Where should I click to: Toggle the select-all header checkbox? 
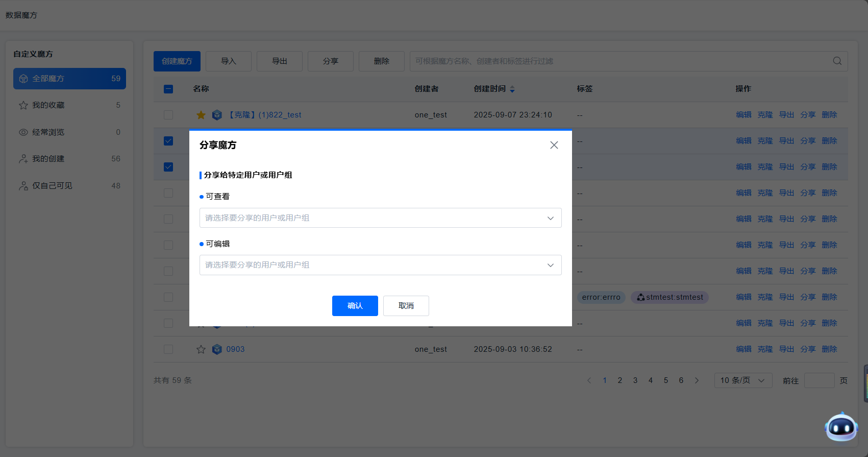pyautogui.click(x=168, y=89)
